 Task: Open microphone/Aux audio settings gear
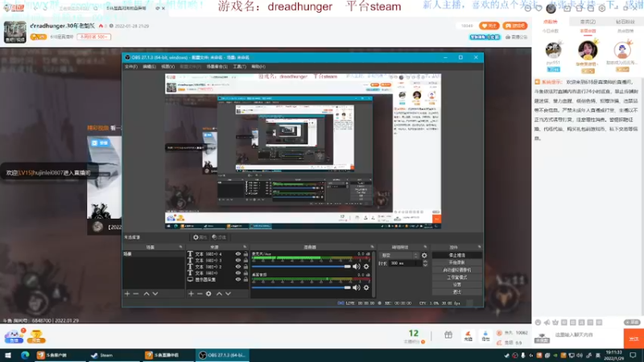(x=366, y=267)
